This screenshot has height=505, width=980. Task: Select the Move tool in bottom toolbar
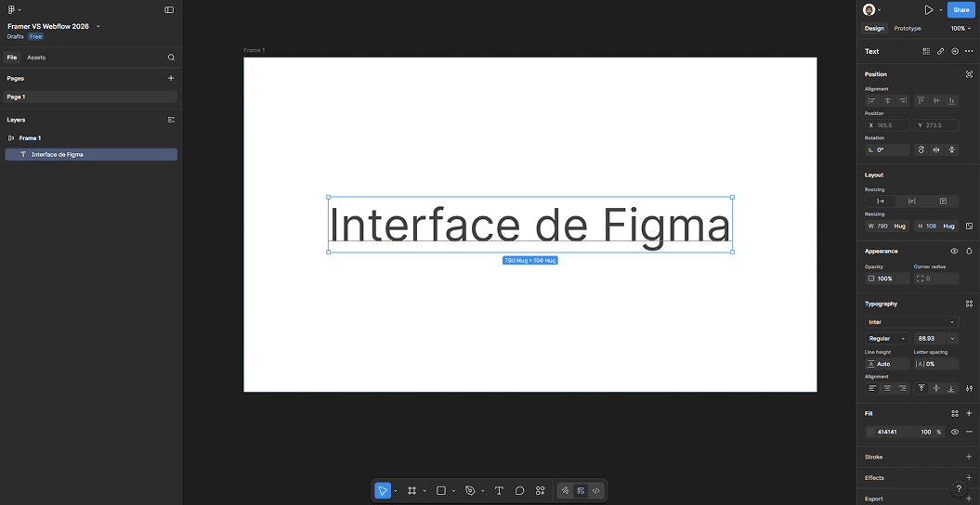click(383, 491)
